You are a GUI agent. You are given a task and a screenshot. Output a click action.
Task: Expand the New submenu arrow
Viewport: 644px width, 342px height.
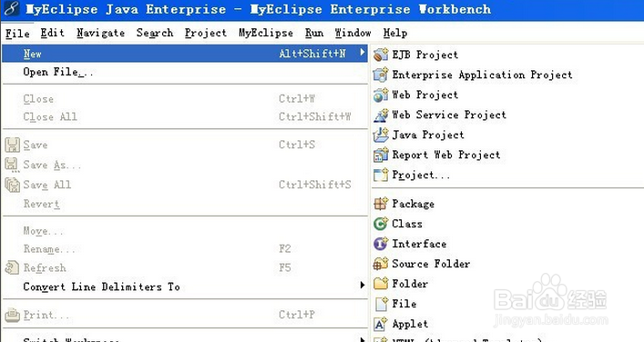coord(363,53)
